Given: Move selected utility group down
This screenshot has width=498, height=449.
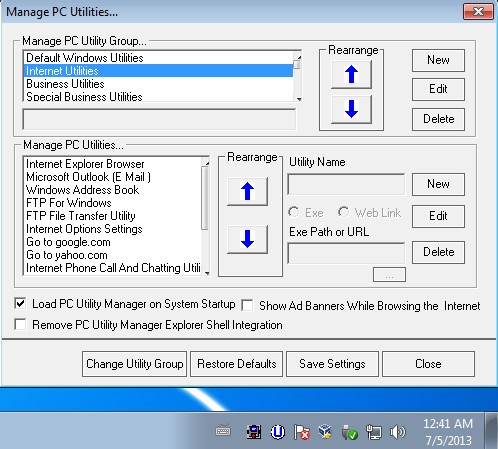Looking at the screenshot, I should [x=351, y=109].
